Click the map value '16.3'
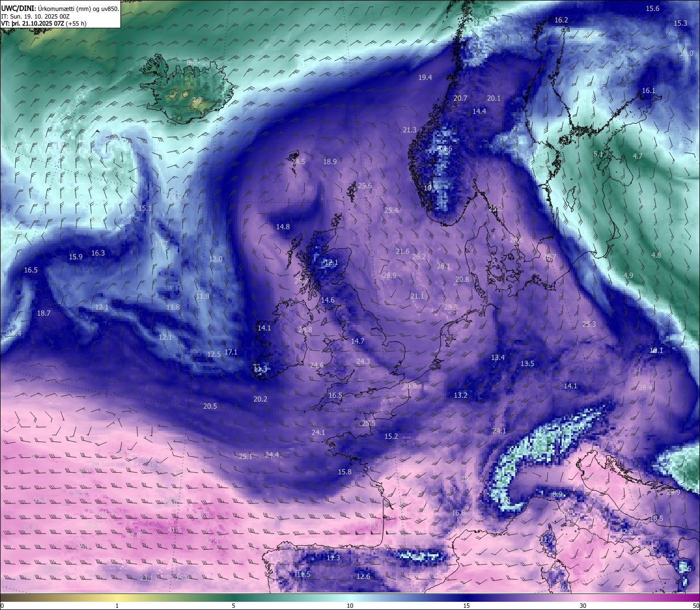 pos(98,253)
